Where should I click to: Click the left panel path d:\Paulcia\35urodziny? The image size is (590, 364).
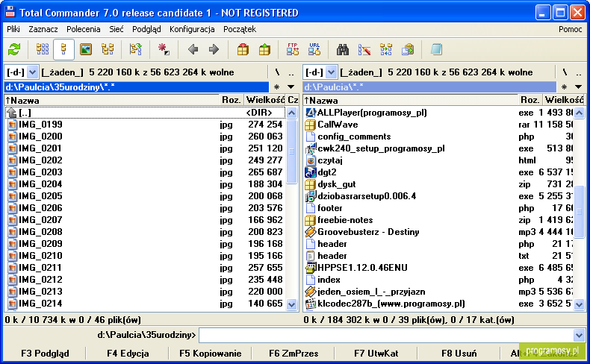point(137,87)
